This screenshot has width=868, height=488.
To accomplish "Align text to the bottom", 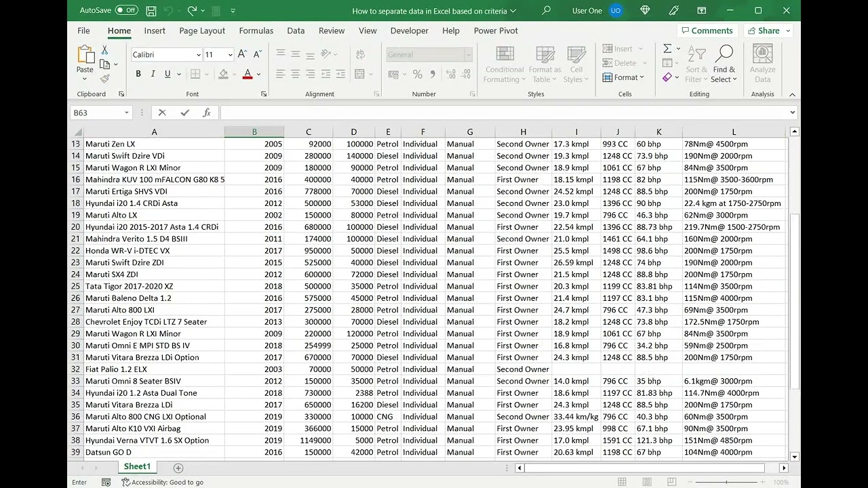I will (310, 54).
